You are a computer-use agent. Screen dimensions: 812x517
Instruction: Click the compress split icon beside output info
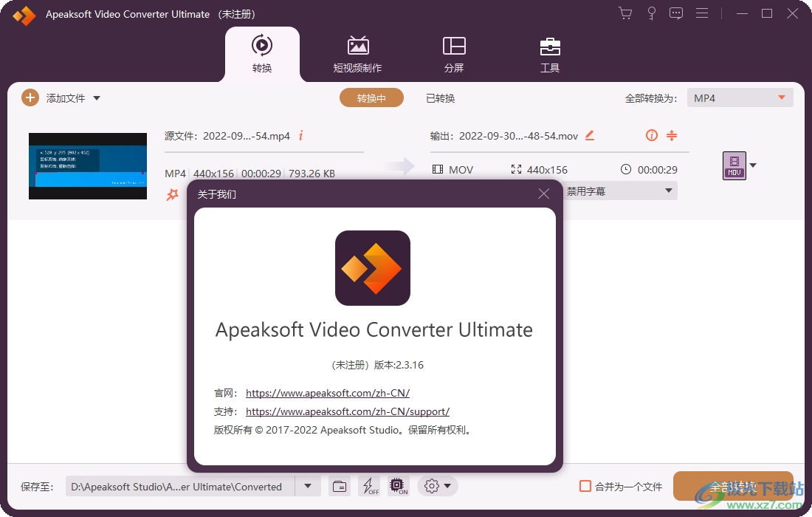(672, 135)
